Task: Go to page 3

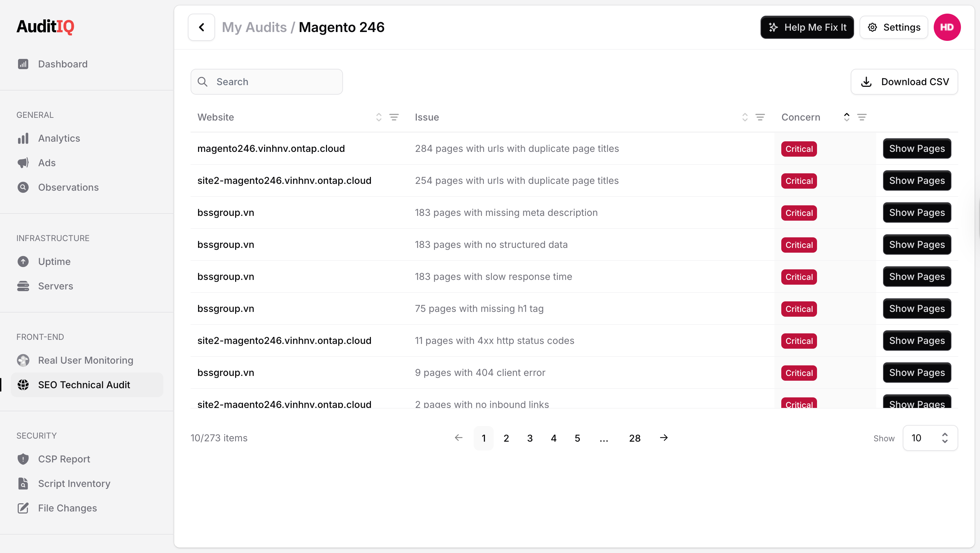Action: [530, 438]
